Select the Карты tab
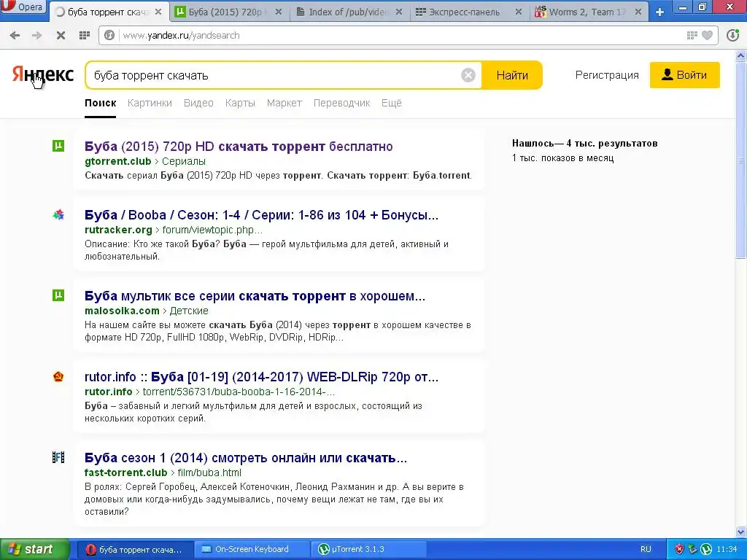The width and height of the screenshot is (747, 560). [240, 103]
